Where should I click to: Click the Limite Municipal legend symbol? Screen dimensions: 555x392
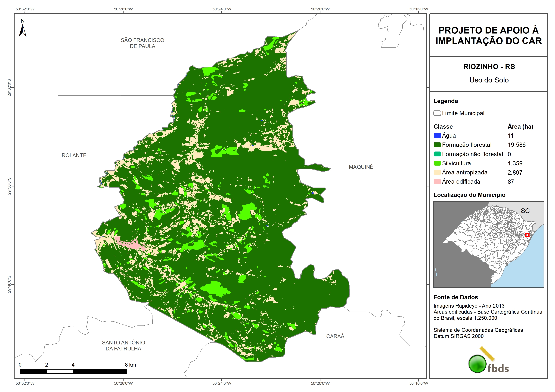pos(437,113)
